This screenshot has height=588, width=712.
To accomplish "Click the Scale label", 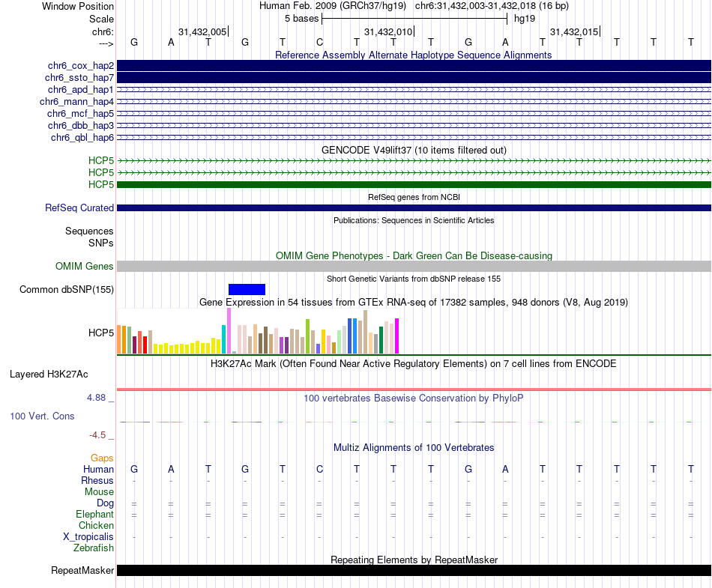I will [x=101, y=19].
